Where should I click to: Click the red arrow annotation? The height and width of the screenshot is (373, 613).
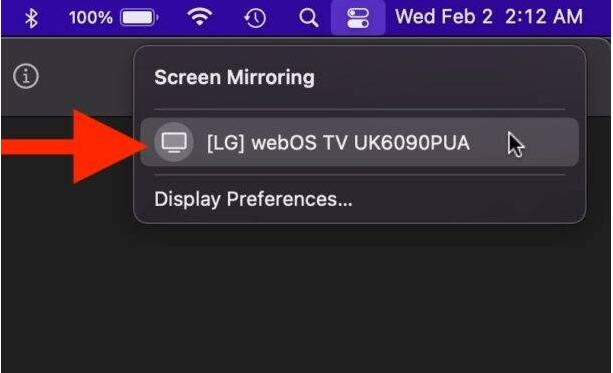(74, 147)
